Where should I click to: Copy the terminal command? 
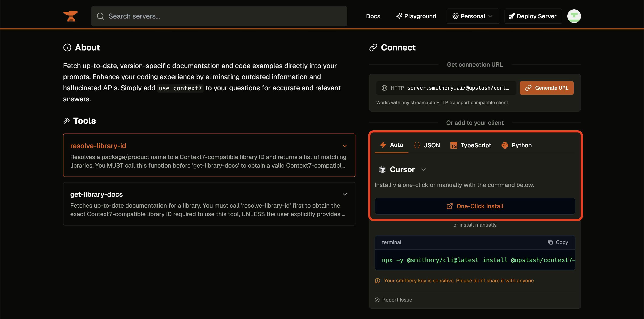tap(558, 242)
